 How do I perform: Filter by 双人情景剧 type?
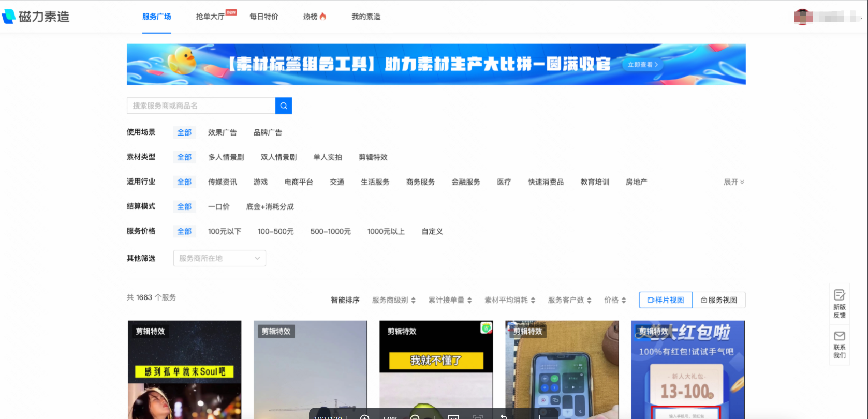[x=279, y=157]
